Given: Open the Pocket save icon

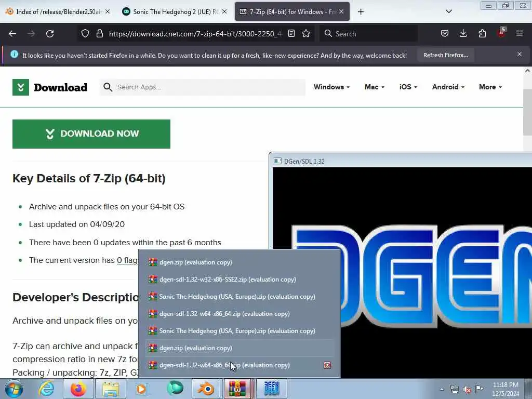Looking at the screenshot, I should click(x=445, y=34).
